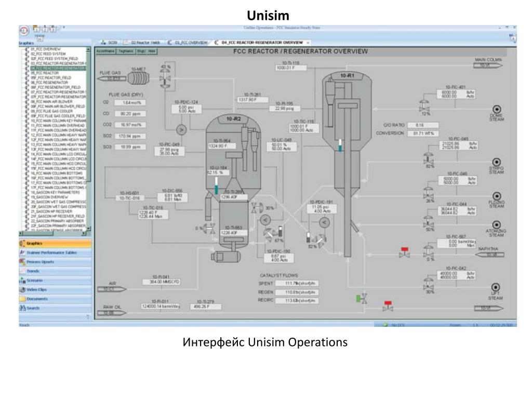Click the graphics tree horizontal scrollbar
Viewport: 532px width, 399px height.
(x=52, y=233)
